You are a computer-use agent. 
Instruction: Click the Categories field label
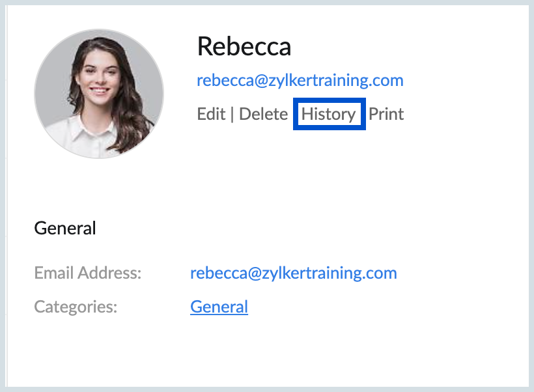coord(75,306)
